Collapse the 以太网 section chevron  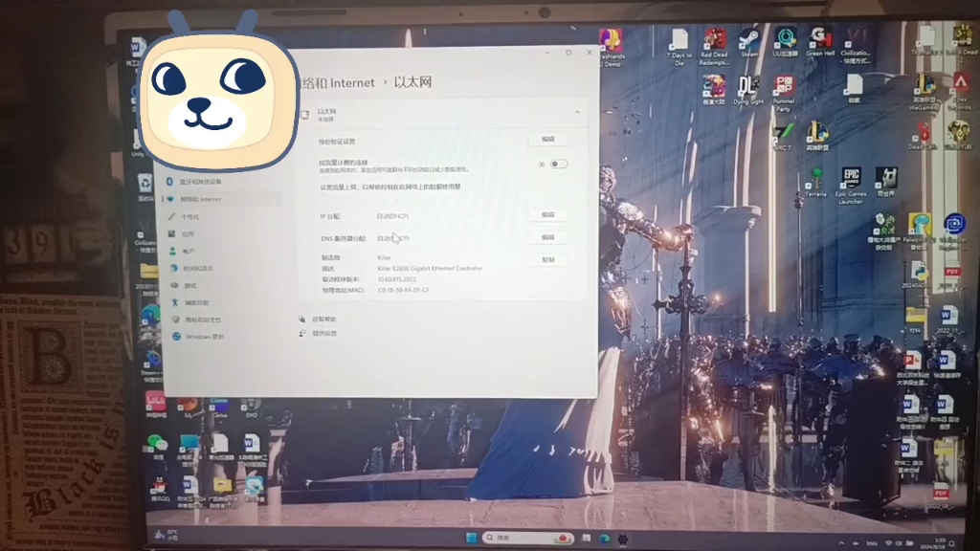[577, 113]
